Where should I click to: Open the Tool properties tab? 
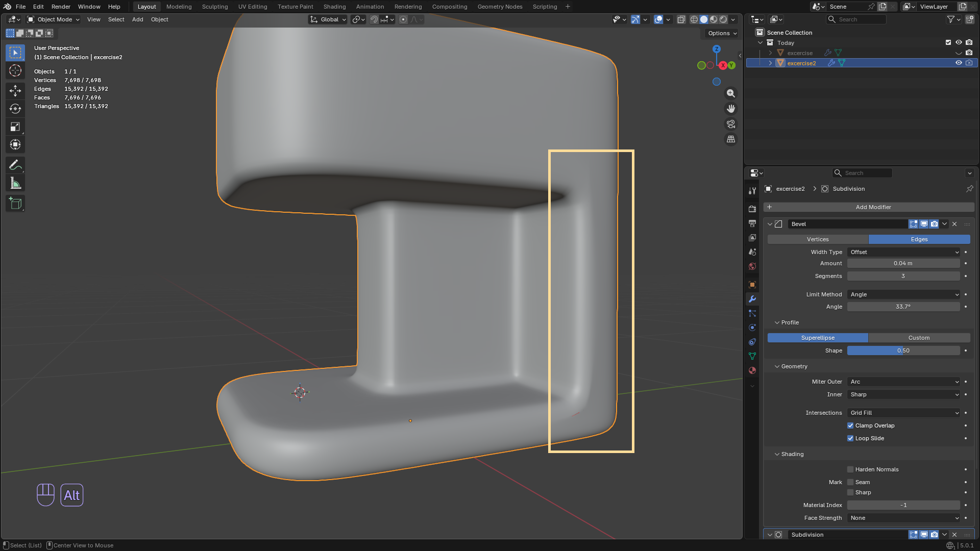(x=752, y=191)
